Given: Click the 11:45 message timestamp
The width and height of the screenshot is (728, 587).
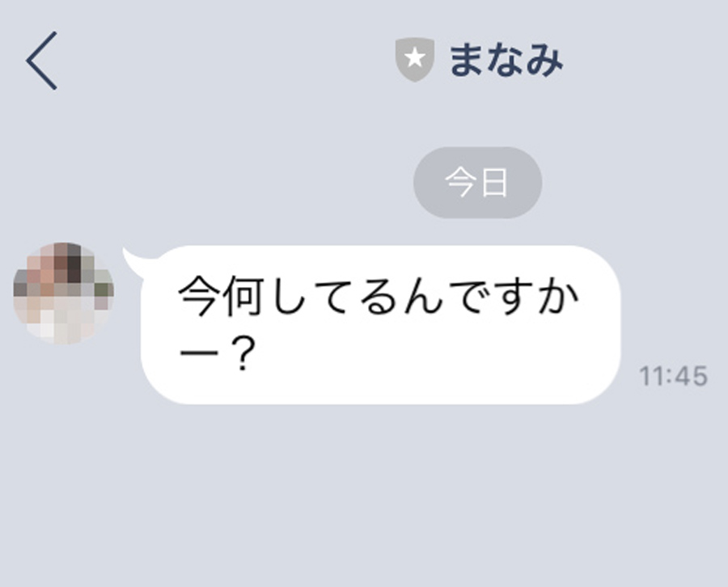Looking at the screenshot, I should point(673,376).
